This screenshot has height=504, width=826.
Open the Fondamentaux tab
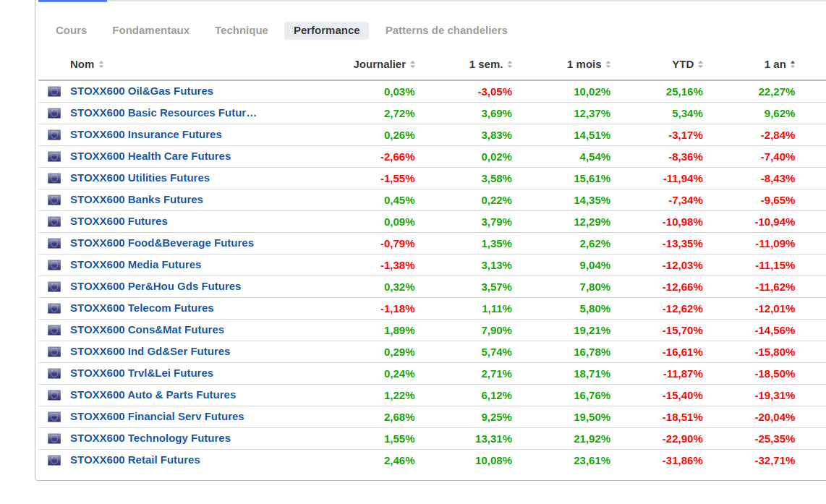click(150, 30)
